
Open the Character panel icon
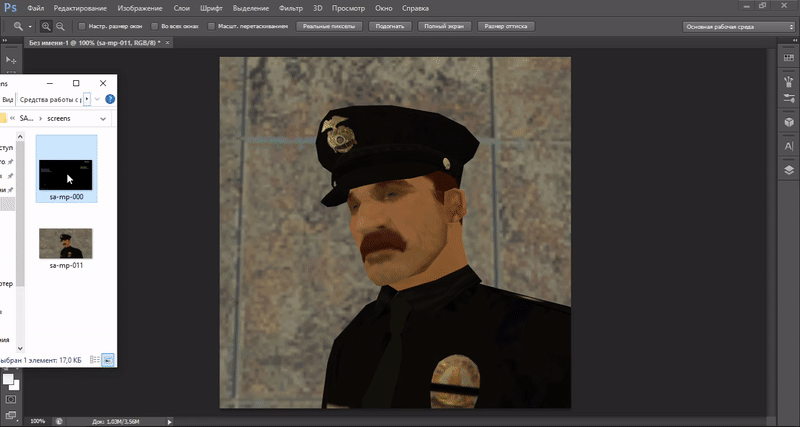pyautogui.click(x=788, y=146)
